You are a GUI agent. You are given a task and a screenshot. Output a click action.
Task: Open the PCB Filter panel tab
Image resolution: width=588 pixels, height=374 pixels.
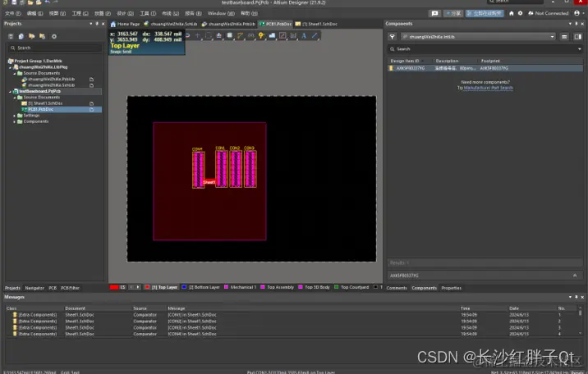pos(70,288)
